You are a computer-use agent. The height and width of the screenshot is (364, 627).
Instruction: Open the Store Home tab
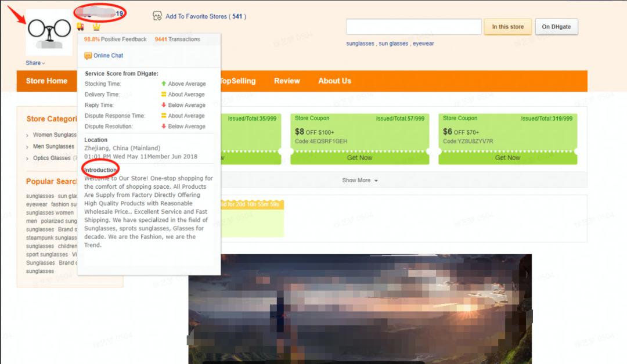[46, 81]
